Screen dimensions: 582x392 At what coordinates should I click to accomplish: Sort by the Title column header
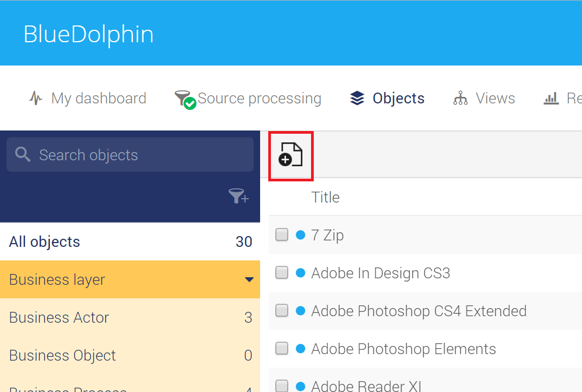point(325,197)
